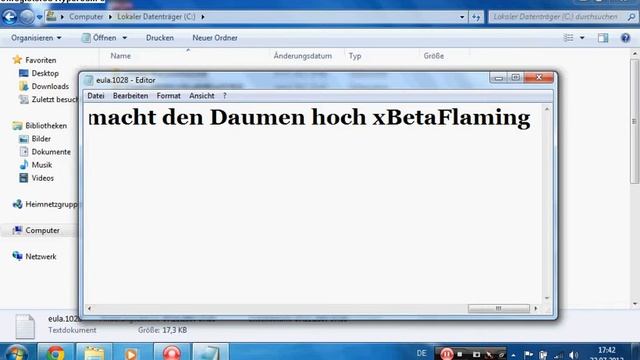This screenshot has width=640, height=360.
Task: Click Editor horizontal scroll left arrow
Action: (89, 309)
